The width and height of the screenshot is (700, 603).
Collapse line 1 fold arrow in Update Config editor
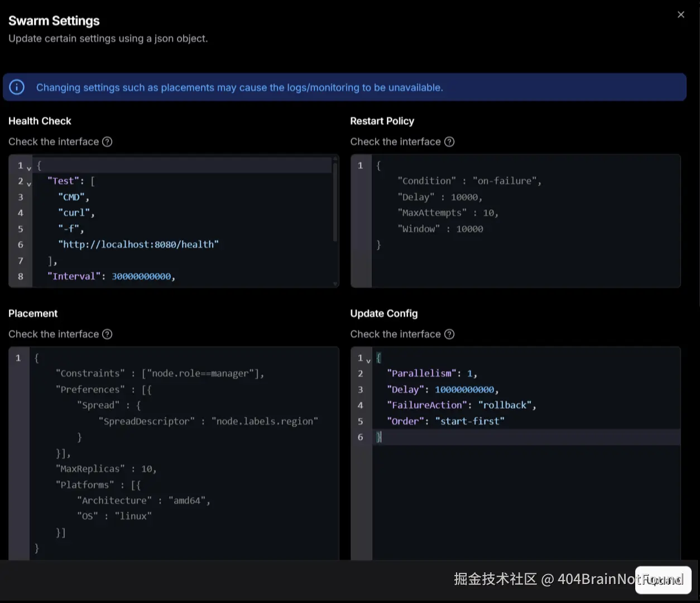[368, 360]
